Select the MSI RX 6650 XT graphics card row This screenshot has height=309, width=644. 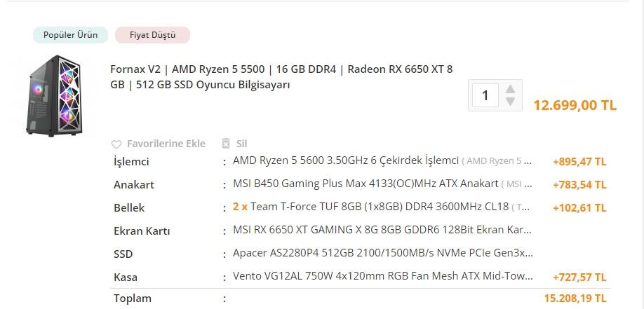[382, 231]
